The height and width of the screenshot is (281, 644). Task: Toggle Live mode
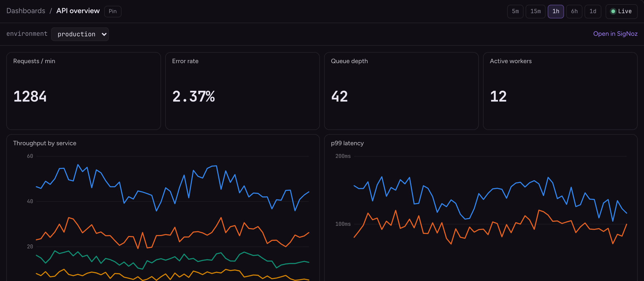[621, 11]
